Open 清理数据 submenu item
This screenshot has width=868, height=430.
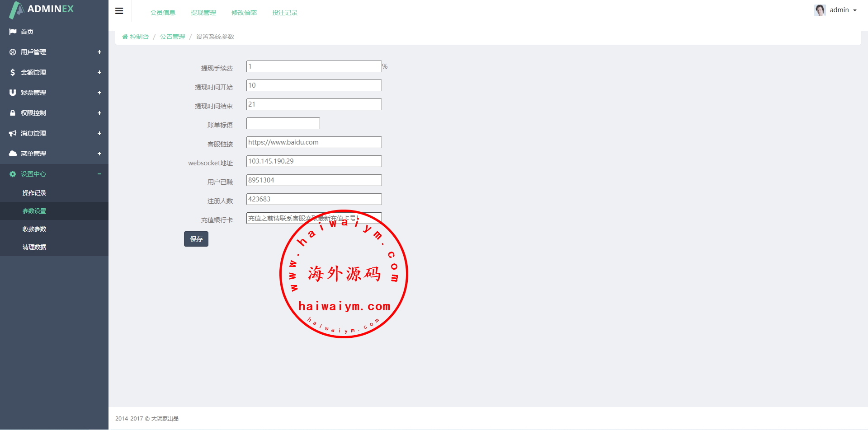coord(34,247)
